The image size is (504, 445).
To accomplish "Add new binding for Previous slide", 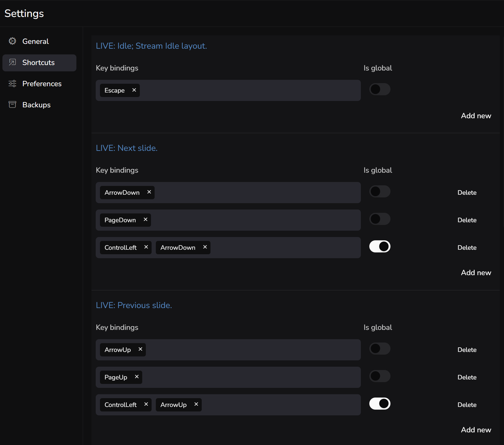I will [476, 430].
